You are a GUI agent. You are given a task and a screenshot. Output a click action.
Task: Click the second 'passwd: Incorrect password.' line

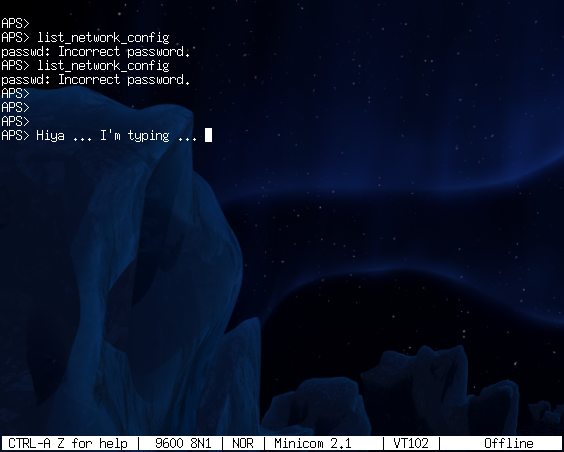point(96,79)
